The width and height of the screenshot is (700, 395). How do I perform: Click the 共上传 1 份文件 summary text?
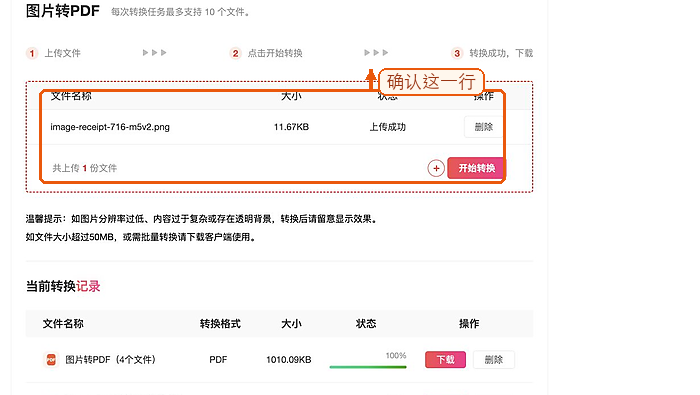[x=85, y=168]
